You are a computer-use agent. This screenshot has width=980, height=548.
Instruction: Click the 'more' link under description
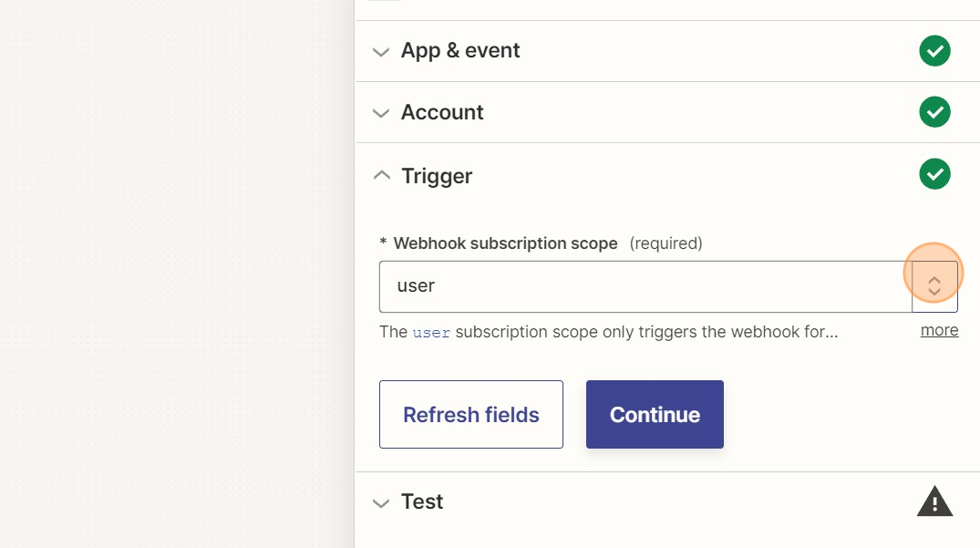pos(939,330)
